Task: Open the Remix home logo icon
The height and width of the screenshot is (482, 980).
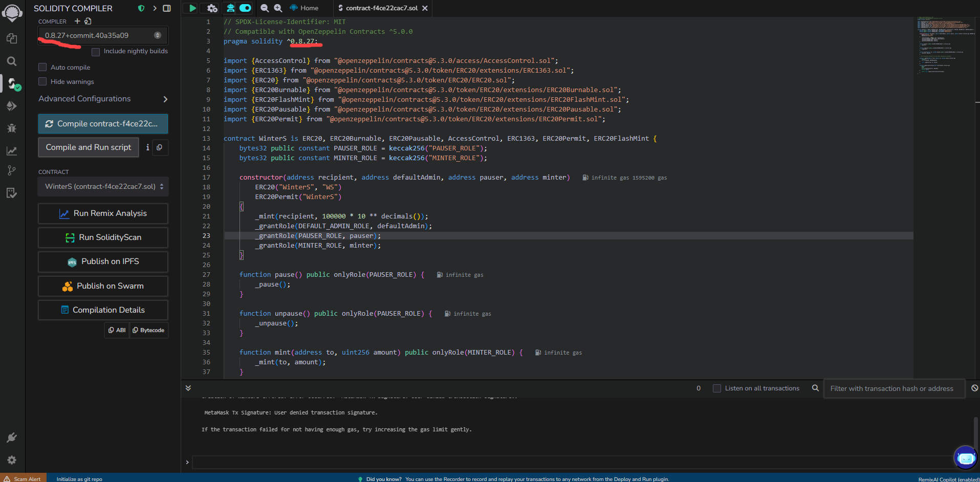Action: click(12, 12)
